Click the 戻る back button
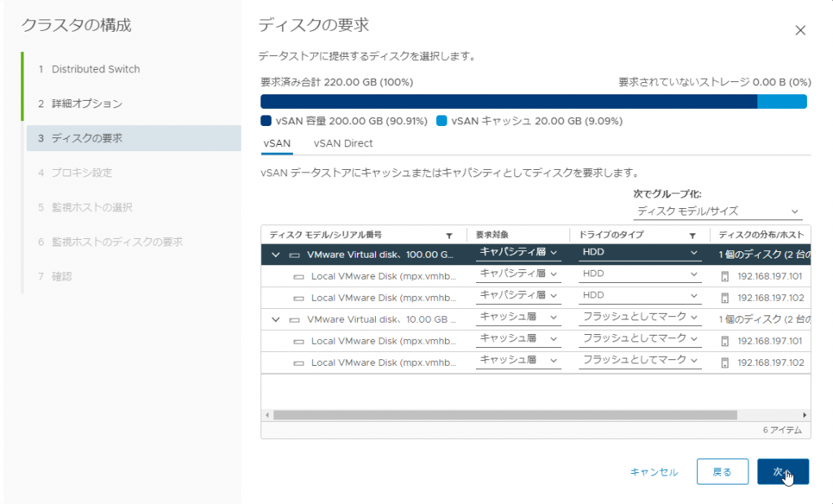The height and width of the screenshot is (504, 833). [722, 471]
